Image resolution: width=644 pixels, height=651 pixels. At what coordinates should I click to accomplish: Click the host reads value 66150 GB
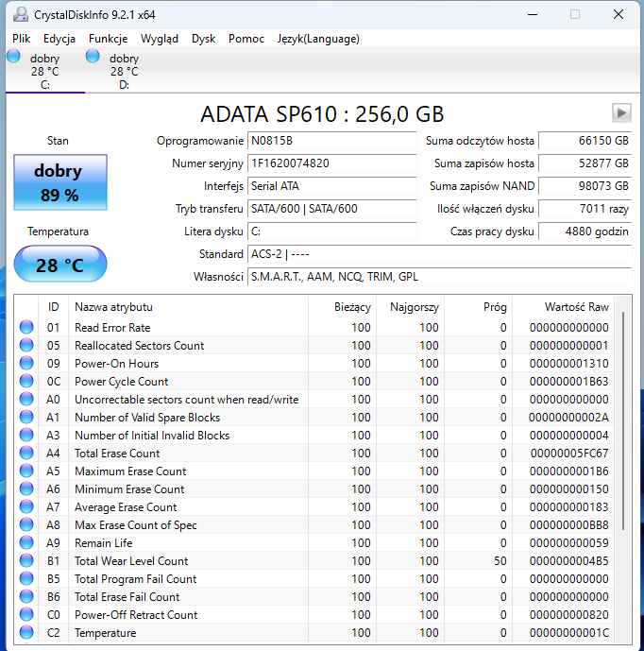(x=585, y=141)
